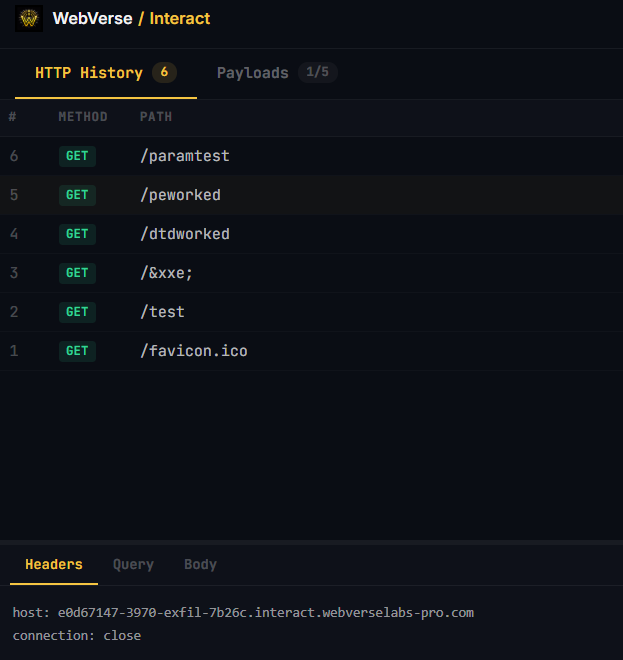Click the Interact breadcrumb label
This screenshot has height=660, width=623.
180,19
